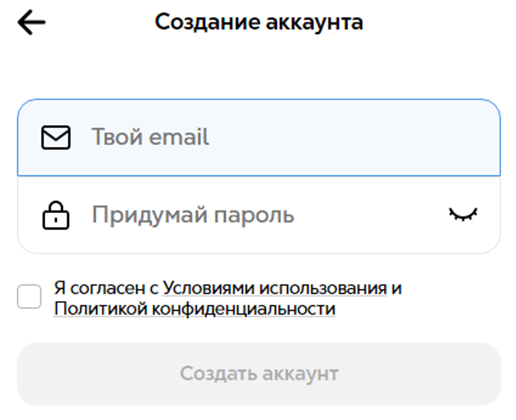Click the padlock icon in password field
This screenshot has height=420, width=516.
click(56, 215)
